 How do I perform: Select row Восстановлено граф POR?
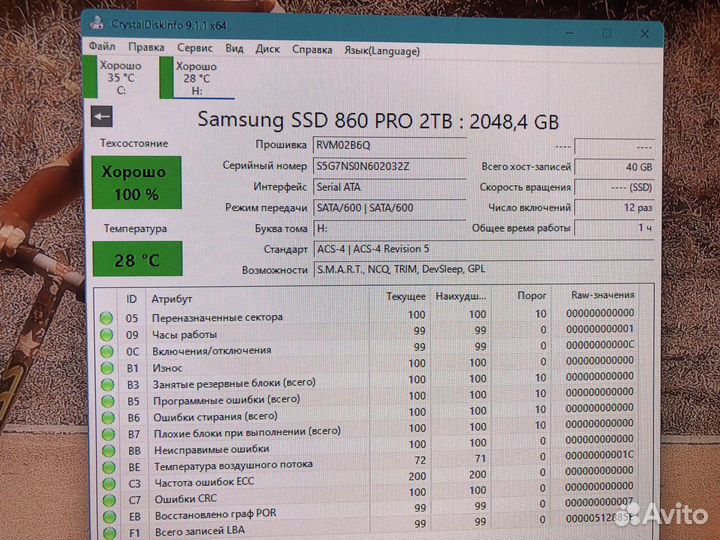367,510
